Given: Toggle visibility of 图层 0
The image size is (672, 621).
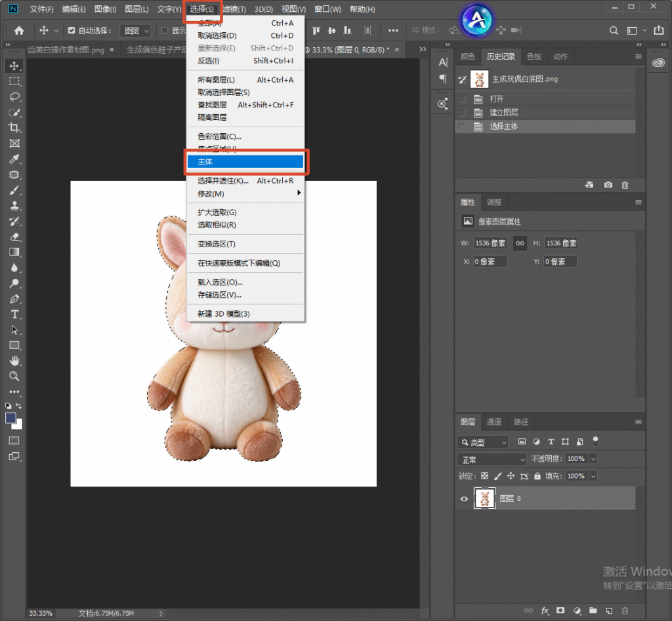Looking at the screenshot, I should click(464, 498).
